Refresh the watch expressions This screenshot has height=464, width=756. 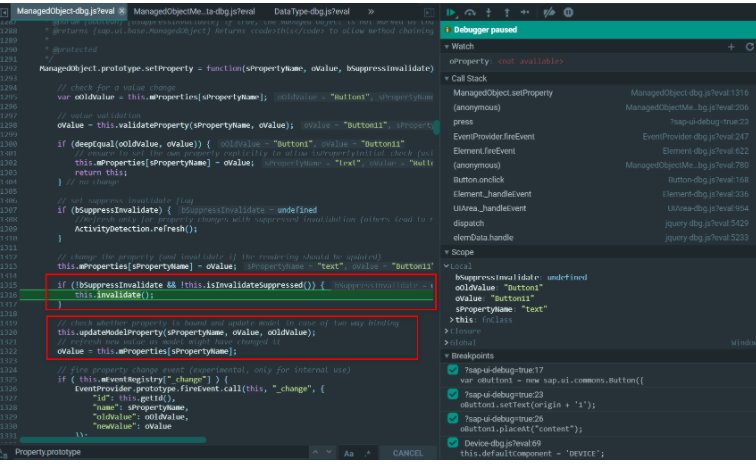tap(749, 47)
